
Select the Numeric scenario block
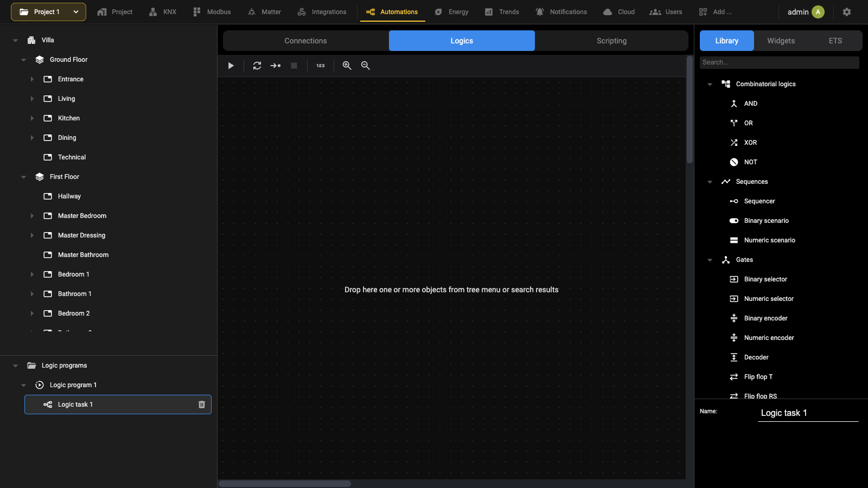coord(770,240)
